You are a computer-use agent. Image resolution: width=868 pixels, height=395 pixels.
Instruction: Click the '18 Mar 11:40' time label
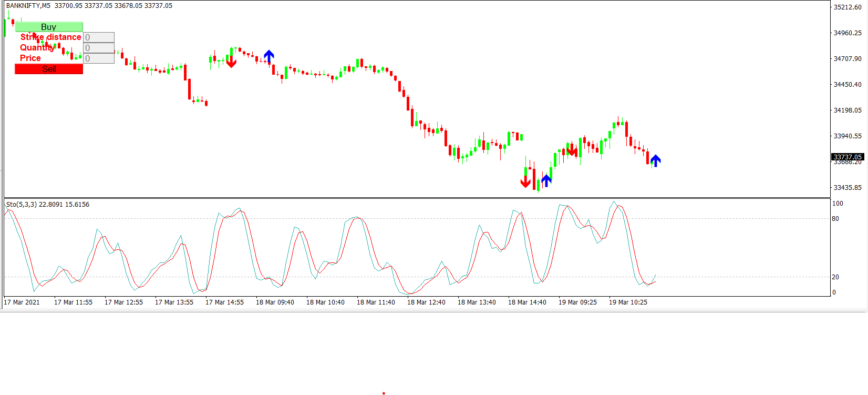pos(376,302)
